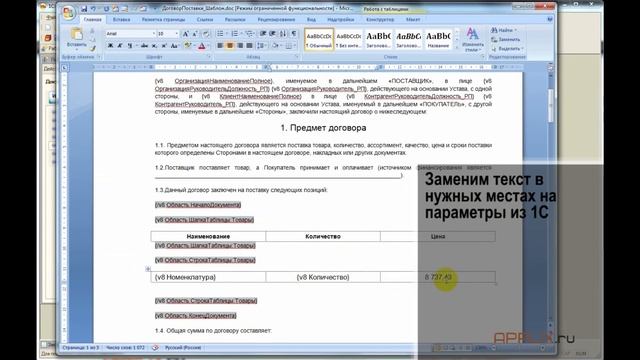The width and height of the screenshot is (640, 360).
Task: Change case with the Aa icon
Action: (x=175, y=46)
